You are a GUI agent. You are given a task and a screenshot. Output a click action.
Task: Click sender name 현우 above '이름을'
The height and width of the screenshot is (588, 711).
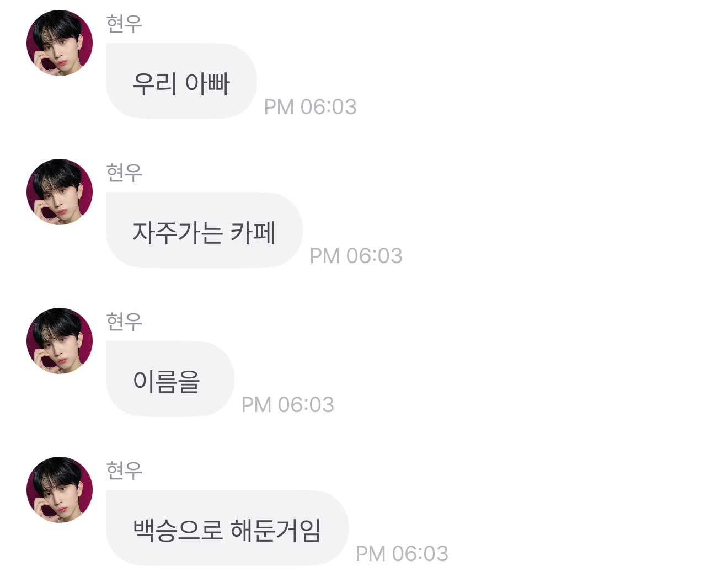click(124, 322)
